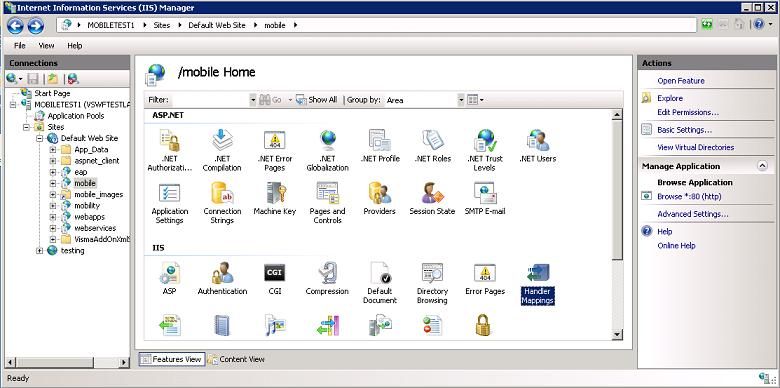Collapse the Manage Application section
This screenshot has width=780, height=388.
click(x=762, y=166)
